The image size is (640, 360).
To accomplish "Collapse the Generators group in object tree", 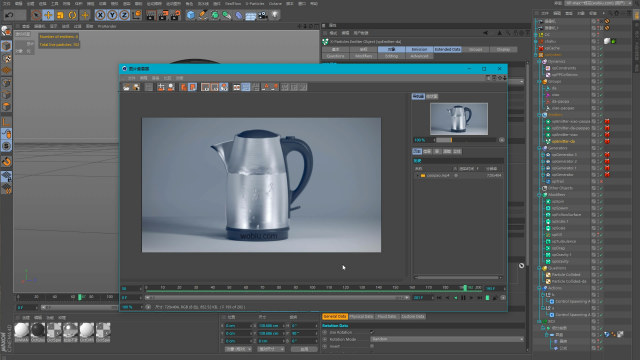I will 540,148.
